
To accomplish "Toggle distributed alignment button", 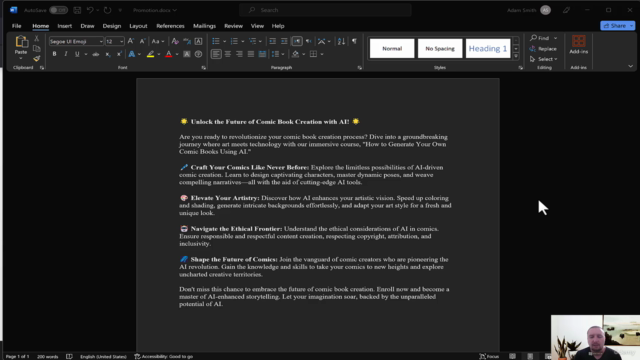I will tap(262, 54).
